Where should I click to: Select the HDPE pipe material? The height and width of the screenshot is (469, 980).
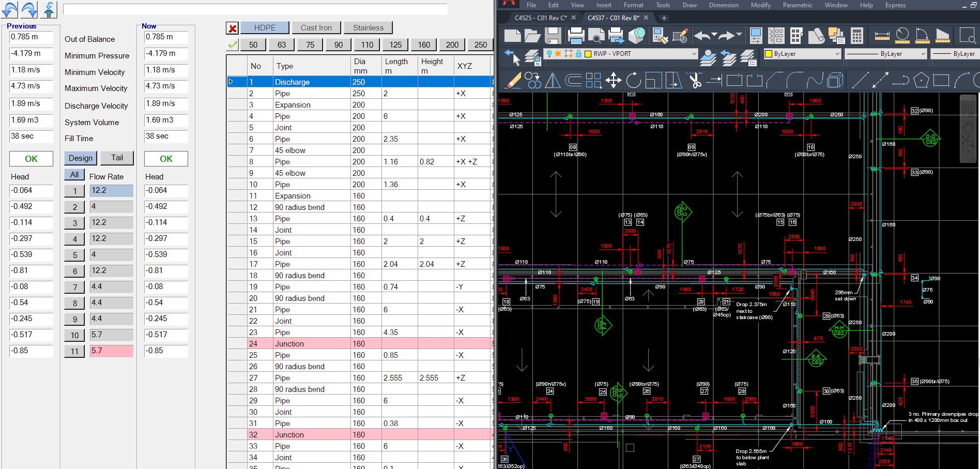265,27
